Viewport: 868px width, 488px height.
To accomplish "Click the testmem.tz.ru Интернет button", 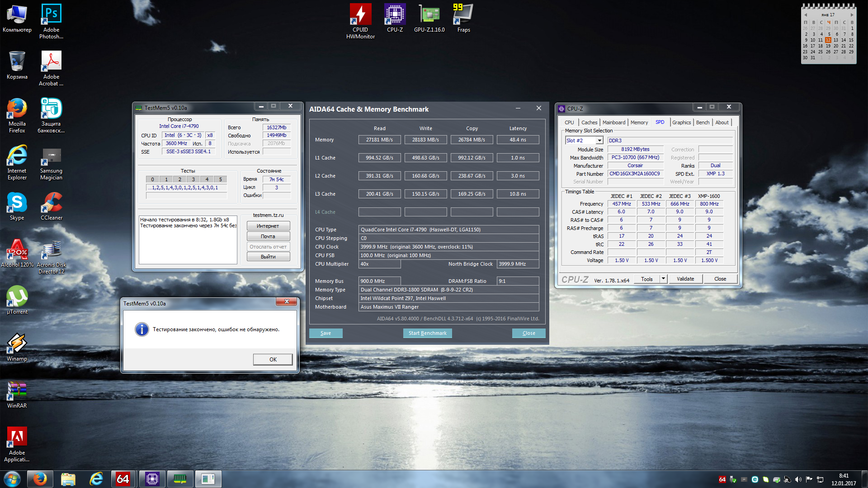I will pyautogui.click(x=268, y=226).
